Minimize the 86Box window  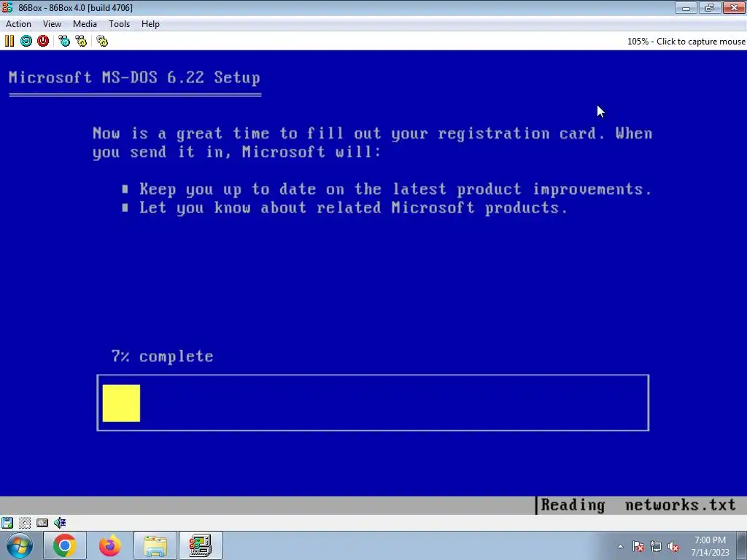point(686,7)
